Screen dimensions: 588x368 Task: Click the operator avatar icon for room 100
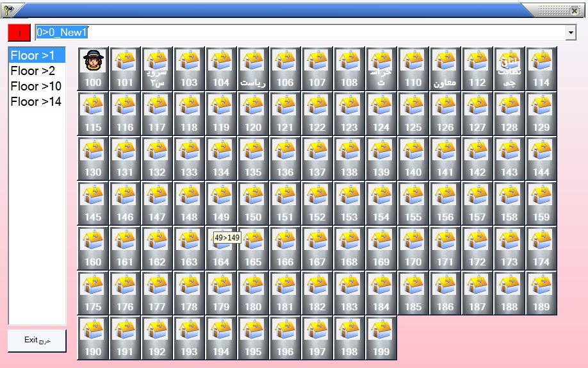coord(93,62)
